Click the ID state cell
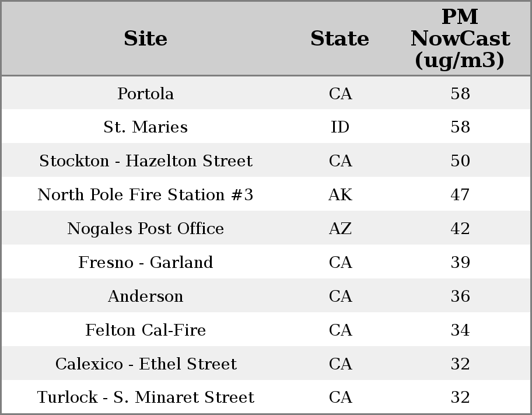 pyautogui.click(x=340, y=127)
